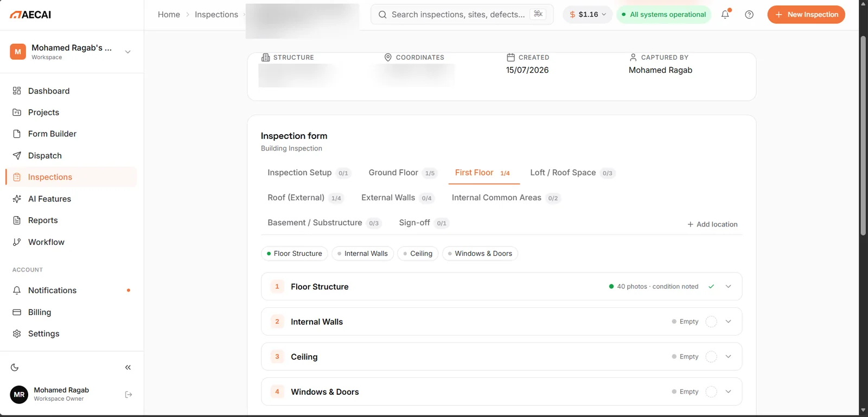The image size is (868, 417).
Task: Mark Internal Walls row as complete
Action: tap(711, 321)
